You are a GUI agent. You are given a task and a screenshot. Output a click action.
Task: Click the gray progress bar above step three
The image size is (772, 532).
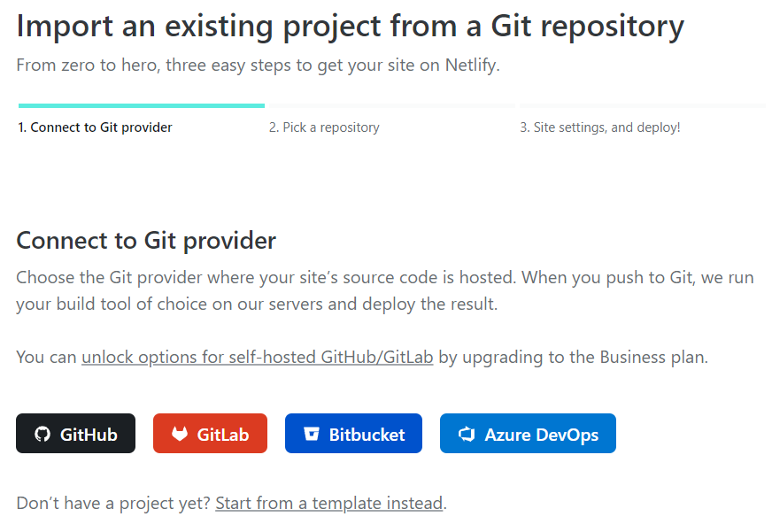point(642,106)
